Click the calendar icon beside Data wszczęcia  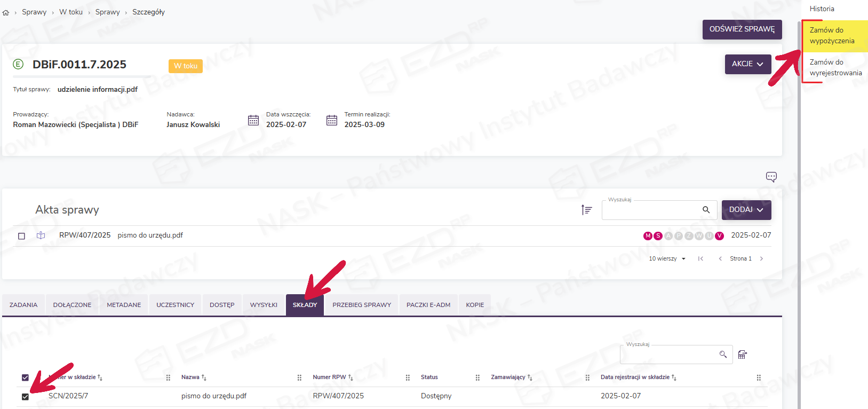point(253,120)
